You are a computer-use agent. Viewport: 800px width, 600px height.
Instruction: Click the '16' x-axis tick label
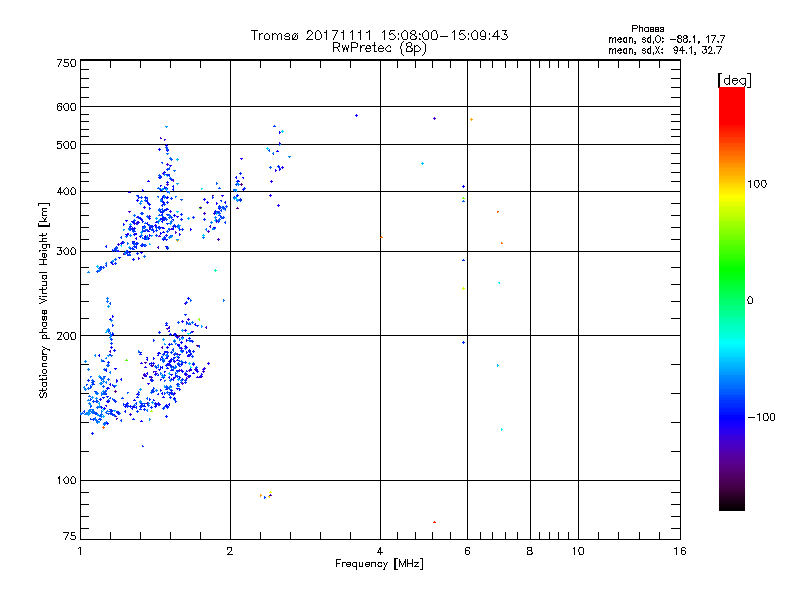(x=679, y=552)
